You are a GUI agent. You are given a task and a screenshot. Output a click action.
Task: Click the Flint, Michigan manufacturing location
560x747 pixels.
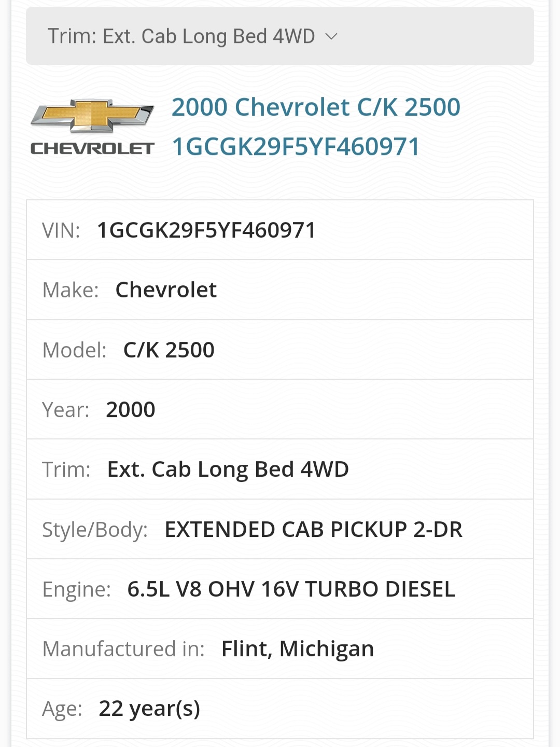tap(298, 649)
